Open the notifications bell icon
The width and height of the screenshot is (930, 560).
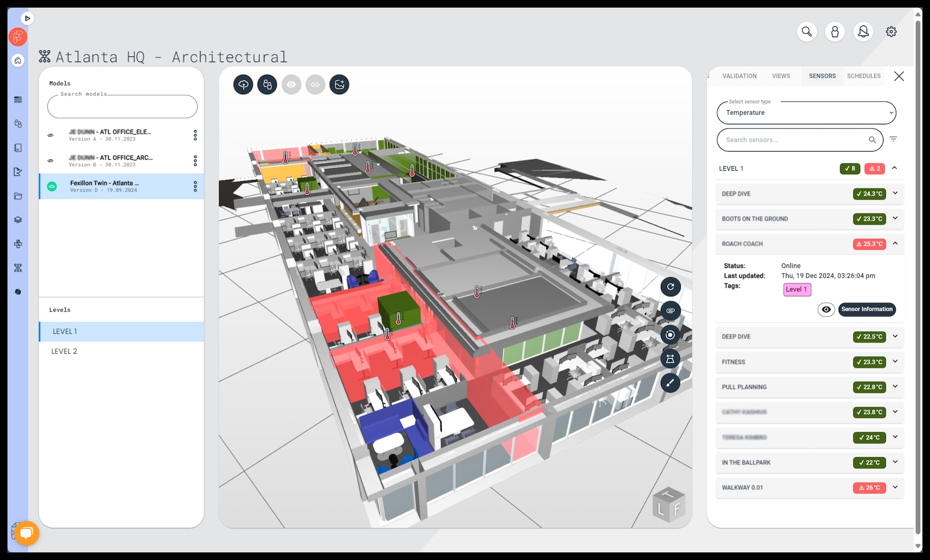coord(863,31)
